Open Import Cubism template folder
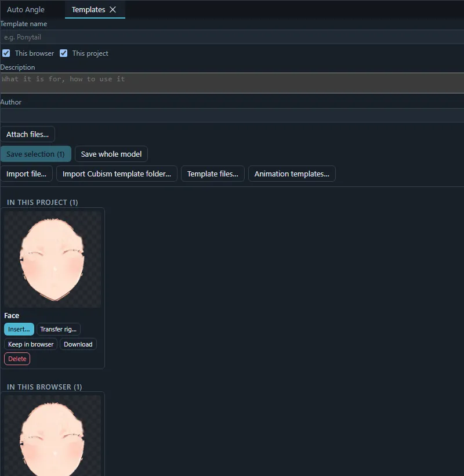 click(117, 174)
